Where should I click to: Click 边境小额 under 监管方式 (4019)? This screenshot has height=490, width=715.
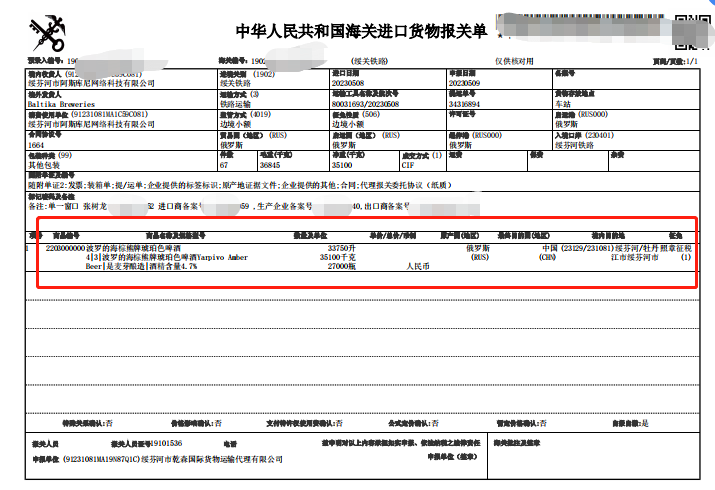click(x=235, y=124)
